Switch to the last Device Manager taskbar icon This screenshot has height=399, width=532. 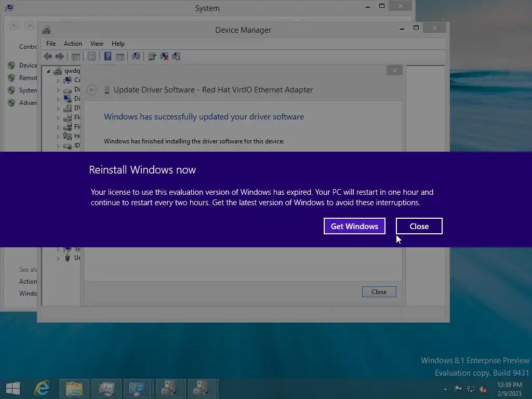[203, 389]
